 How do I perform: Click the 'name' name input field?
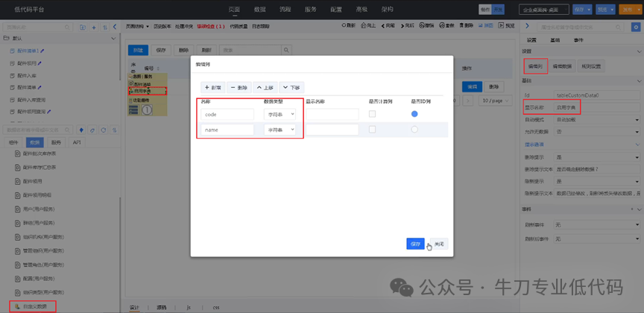(227, 130)
